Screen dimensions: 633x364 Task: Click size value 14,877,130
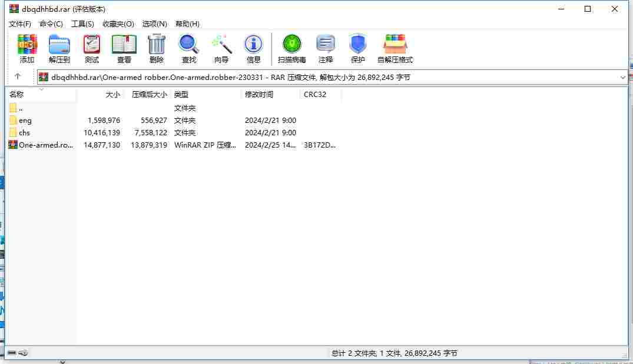click(102, 145)
